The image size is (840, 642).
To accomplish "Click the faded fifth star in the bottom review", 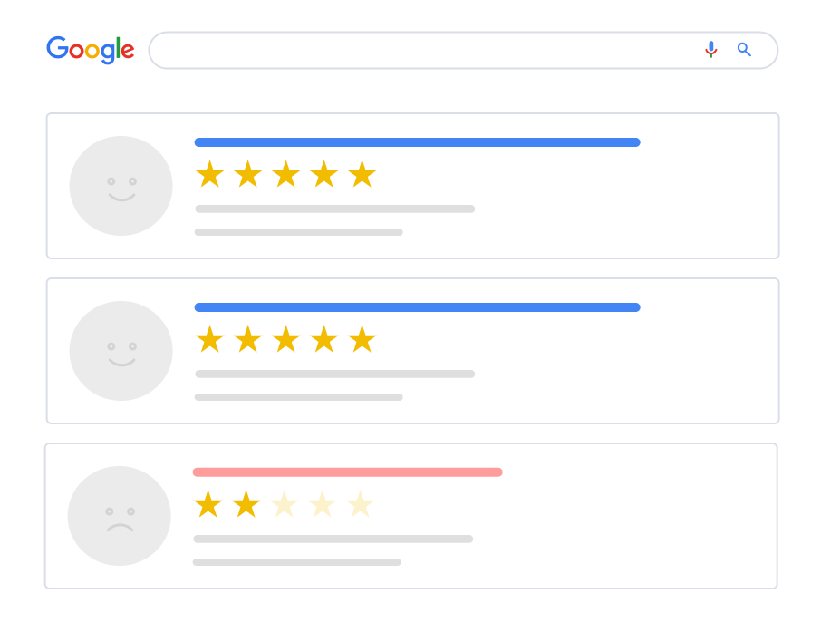I will tap(360, 505).
